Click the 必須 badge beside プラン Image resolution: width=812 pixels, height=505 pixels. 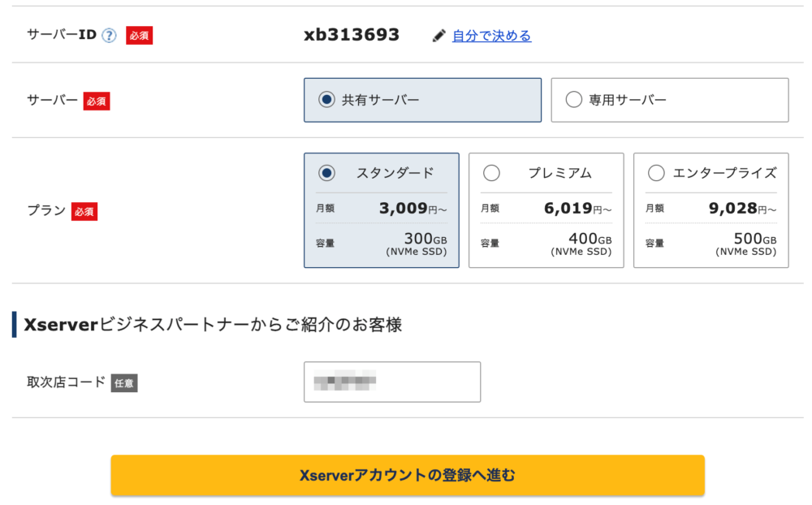[x=84, y=211]
